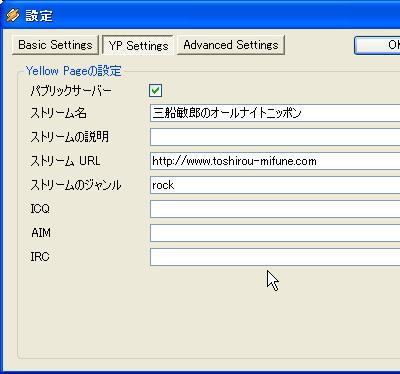
Task: Click the IRC label
Action: pos(40,257)
